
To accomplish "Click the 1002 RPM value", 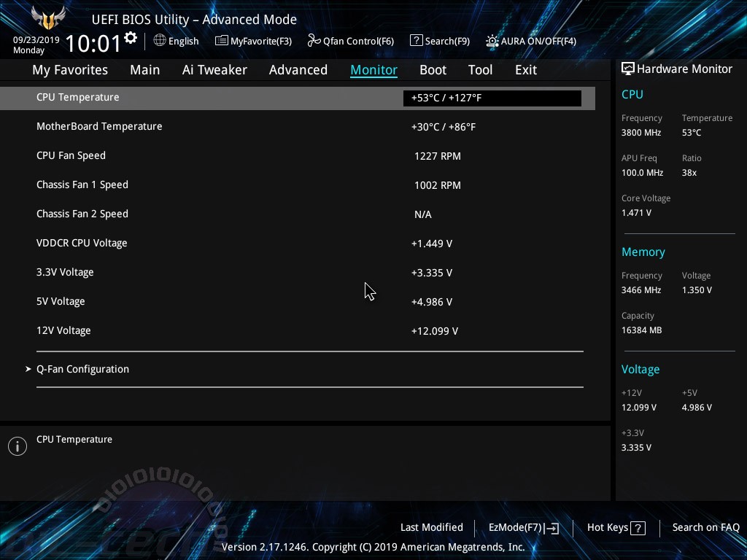I will [x=438, y=185].
